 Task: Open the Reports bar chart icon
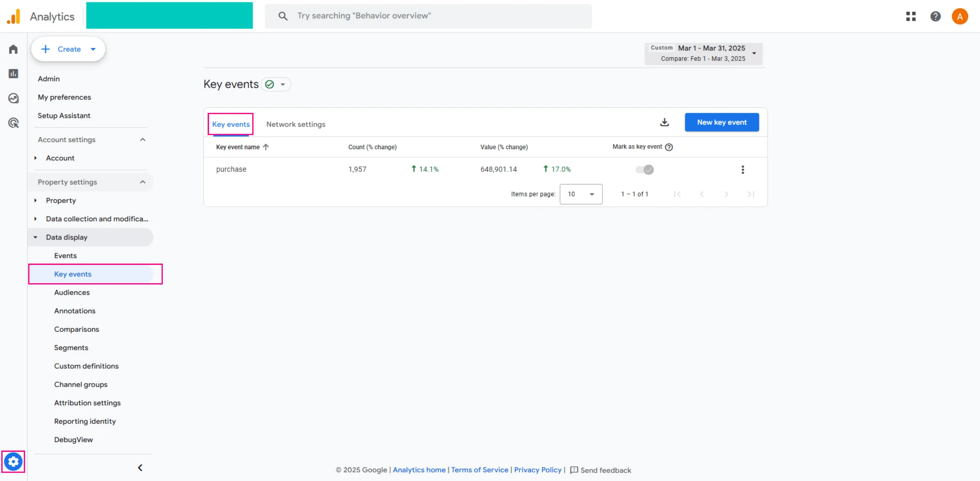tap(13, 74)
